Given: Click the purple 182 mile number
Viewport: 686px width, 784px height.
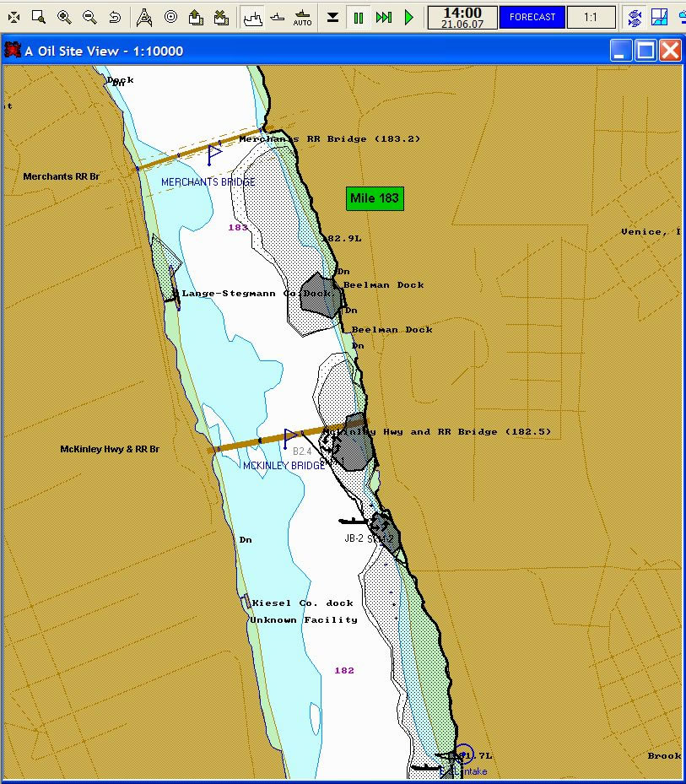Looking at the screenshot, I should 344,671.
